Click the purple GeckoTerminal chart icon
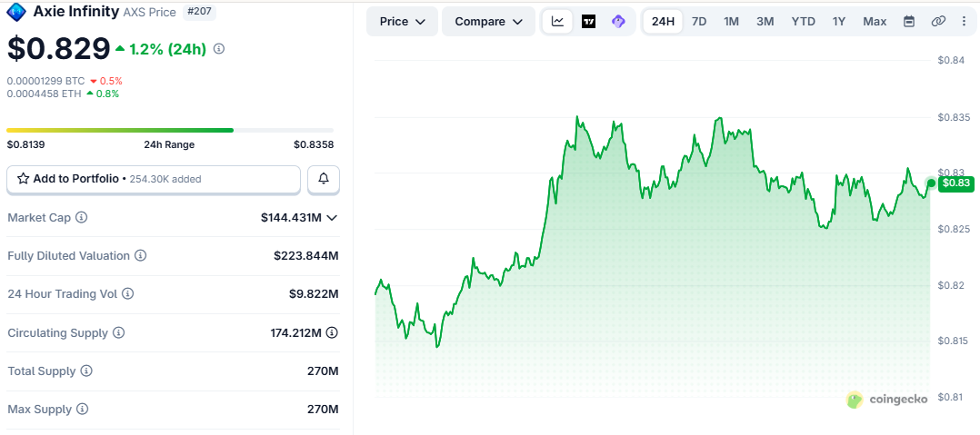The height and width of the screenshot is (435, 980). tap(618, 21)
